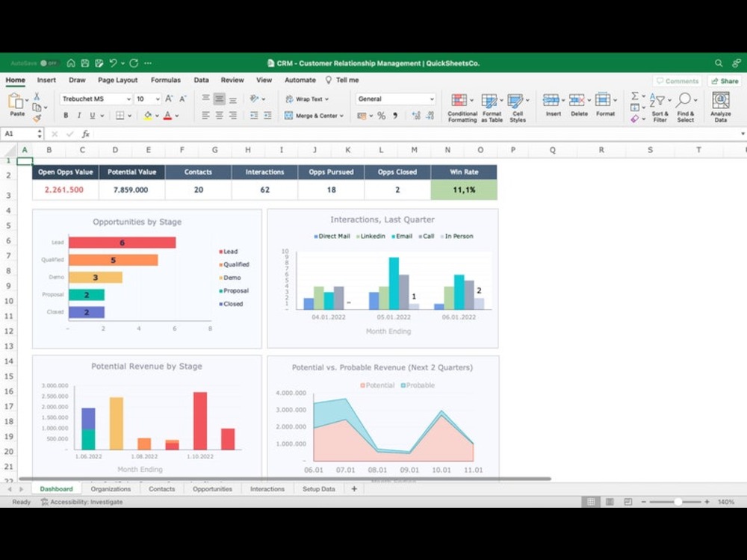The height and width of the screenshot is (560, 747).
Task: Insert cells using the Insert icon
Action: click(551, 100)
